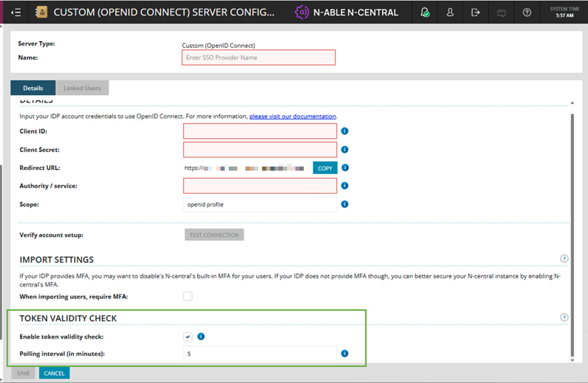Click the SSO Provider Name input field
Image resolution: width=588 pixels, height=383 pixels.
coord(259,58)
